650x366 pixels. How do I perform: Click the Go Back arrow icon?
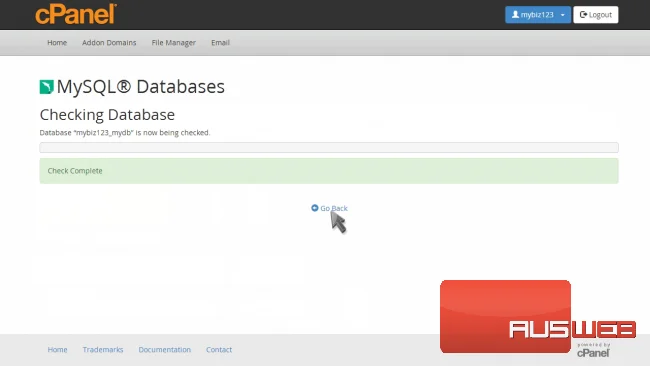(315, 208)
